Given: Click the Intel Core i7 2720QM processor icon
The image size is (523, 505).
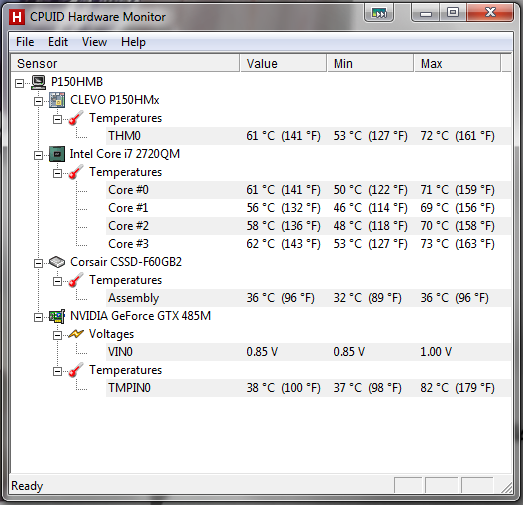Looking at the screenshot, I should pyautogui.click(x=57, y=154).
